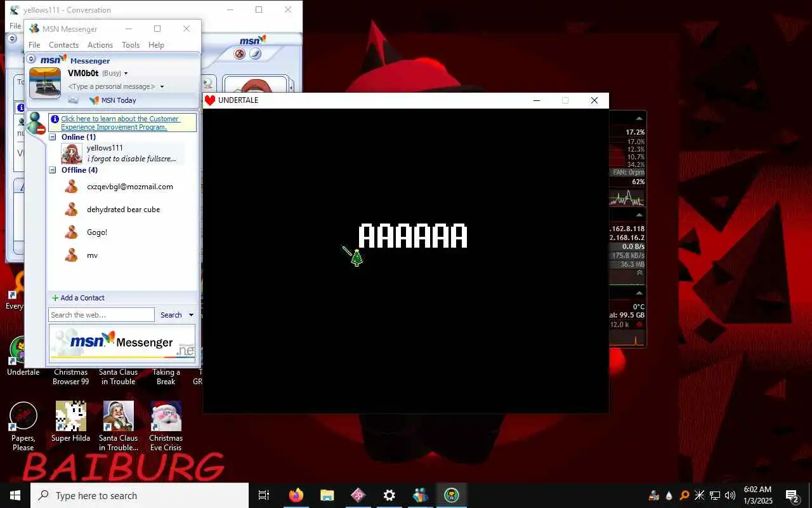Open Santa Claus in Trouble... desktop shortcut
This screenshot has width=812, height=508.
click(118, 426)
